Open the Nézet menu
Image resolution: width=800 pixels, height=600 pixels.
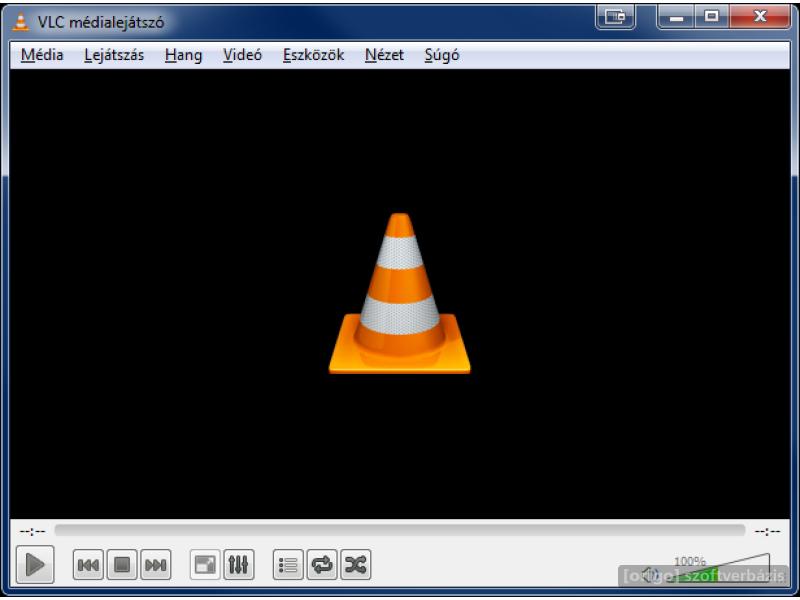coord(385,55)
